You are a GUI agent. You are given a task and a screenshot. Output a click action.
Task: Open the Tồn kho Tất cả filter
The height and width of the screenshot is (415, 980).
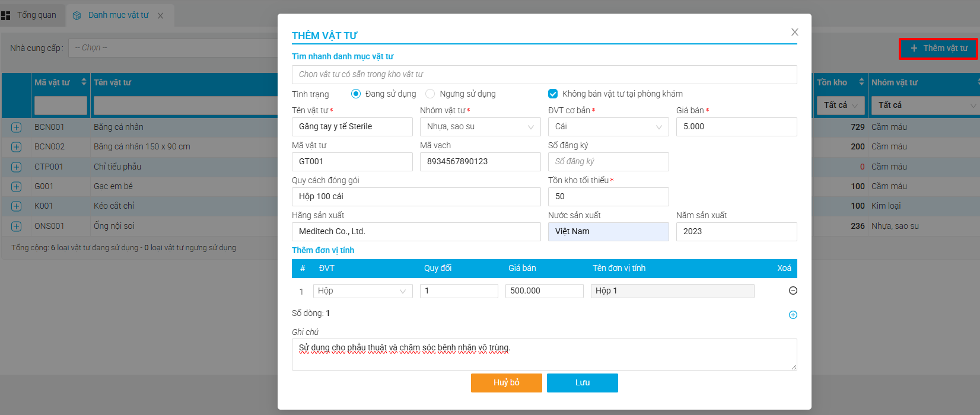[x=841, y=105]
